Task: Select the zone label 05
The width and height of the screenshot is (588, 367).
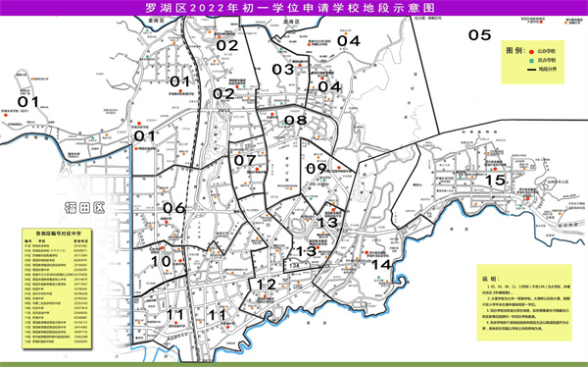Action: point(479,35)
